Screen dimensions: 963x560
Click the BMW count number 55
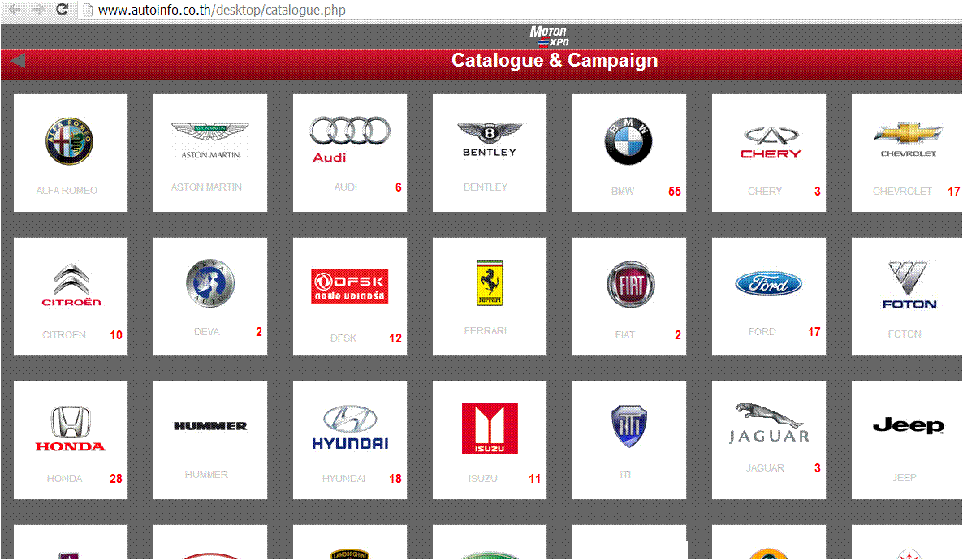pyautogui.click(x=675, y=192)
